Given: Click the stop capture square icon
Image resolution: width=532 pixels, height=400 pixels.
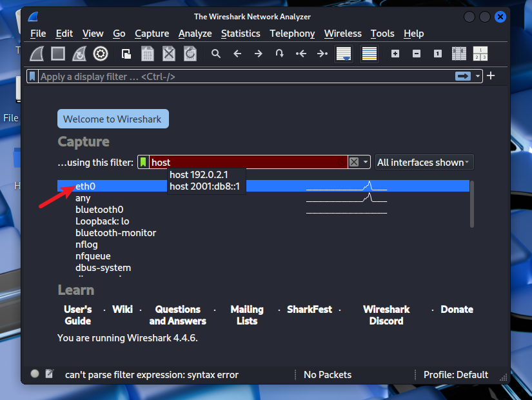Looking at the screenshot, I should 58,54.
